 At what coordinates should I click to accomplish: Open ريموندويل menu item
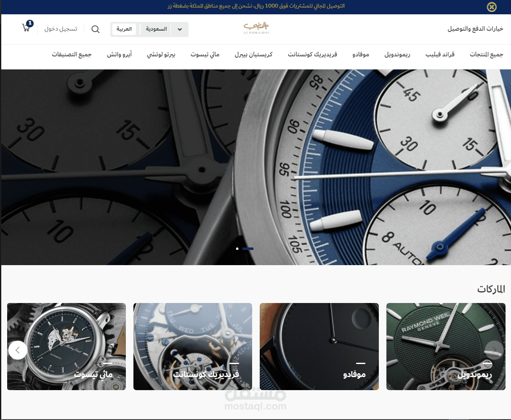click(397, 55)
